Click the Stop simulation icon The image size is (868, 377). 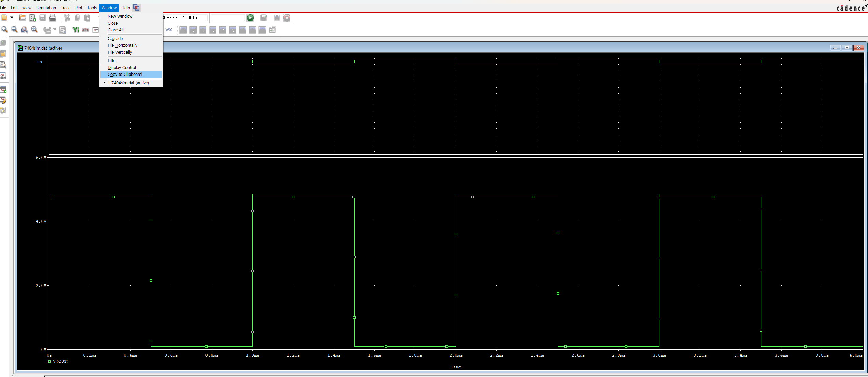(x=286, y=18)
